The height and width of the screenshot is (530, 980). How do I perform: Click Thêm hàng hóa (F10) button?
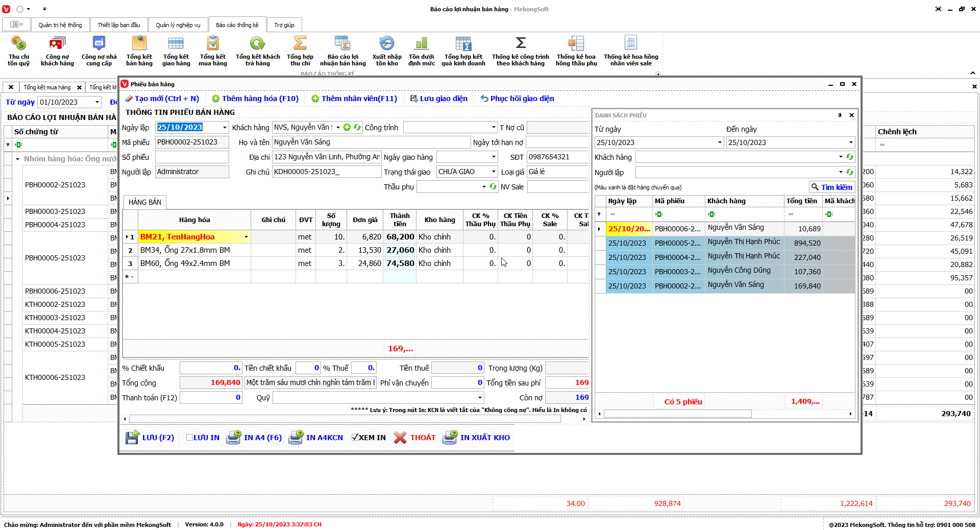click(255, 99)
